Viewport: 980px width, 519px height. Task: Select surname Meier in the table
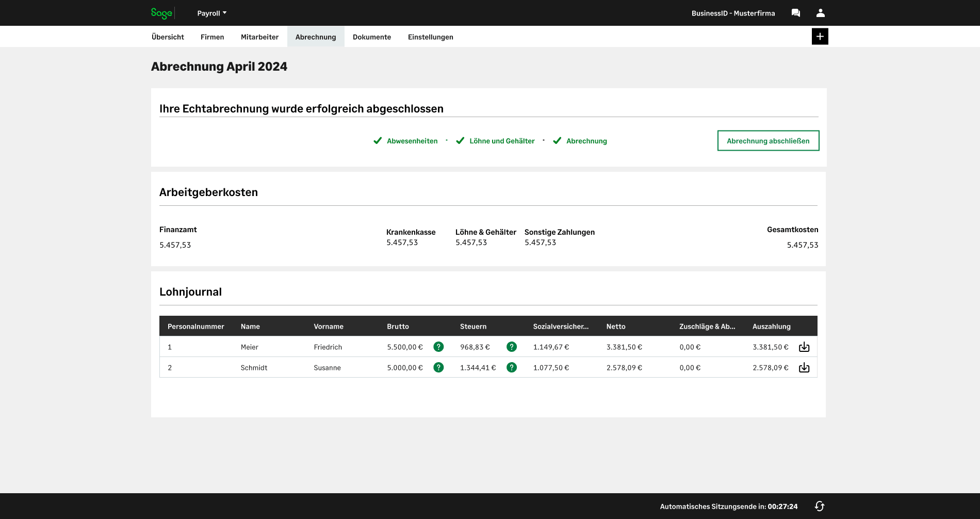(250, 347)
